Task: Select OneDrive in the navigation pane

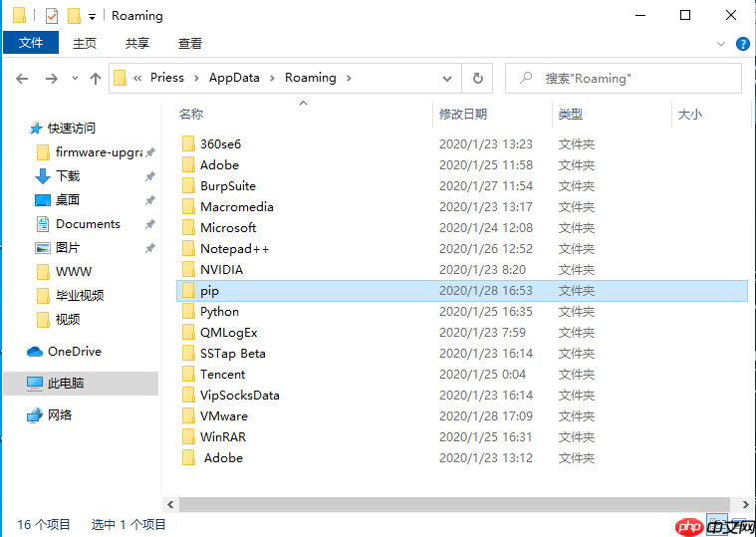Action: point(75,352)
